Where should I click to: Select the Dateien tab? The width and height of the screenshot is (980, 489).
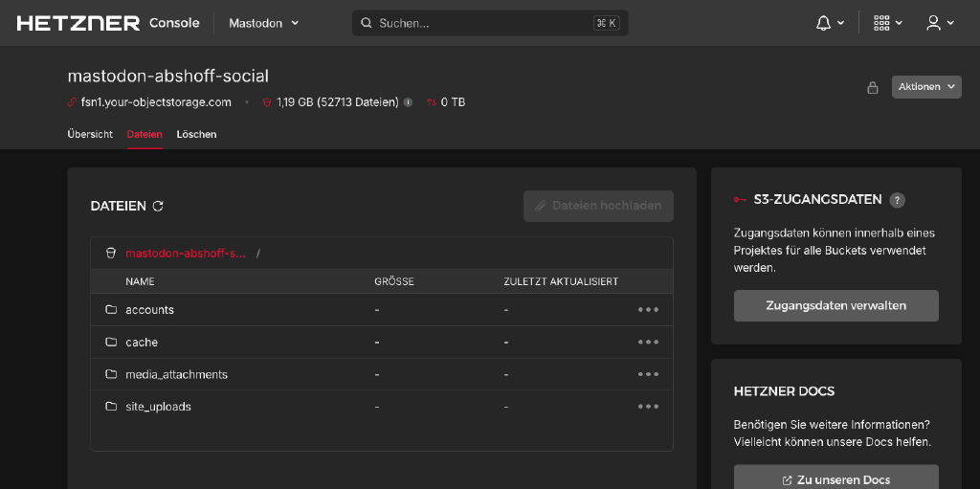(145, 134)
